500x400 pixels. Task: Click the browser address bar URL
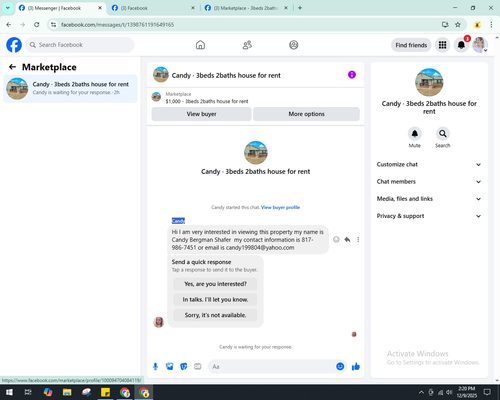[x=117, y=25]
